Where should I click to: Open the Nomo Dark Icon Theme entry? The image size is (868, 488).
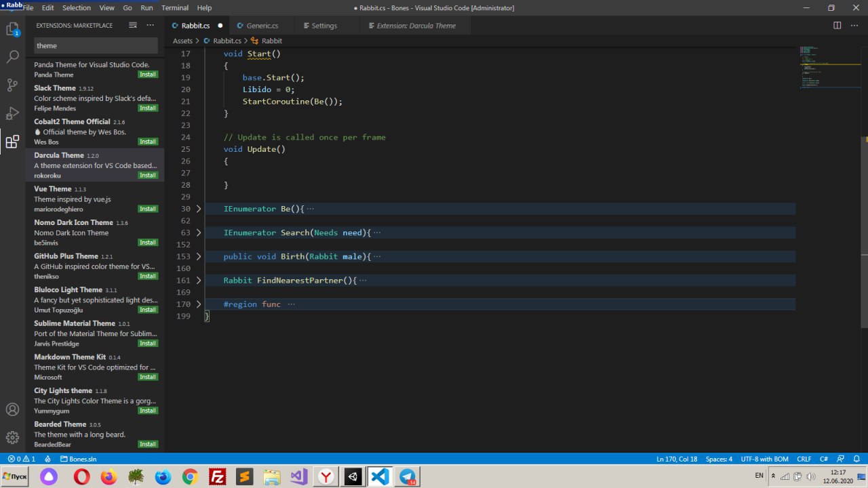95,232
